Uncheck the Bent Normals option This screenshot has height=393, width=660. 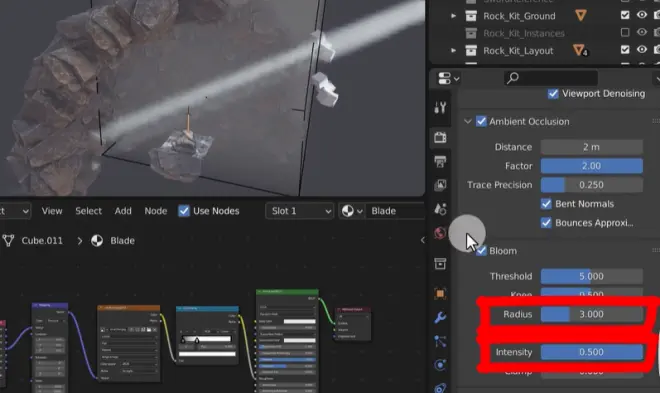pos(546,204)
